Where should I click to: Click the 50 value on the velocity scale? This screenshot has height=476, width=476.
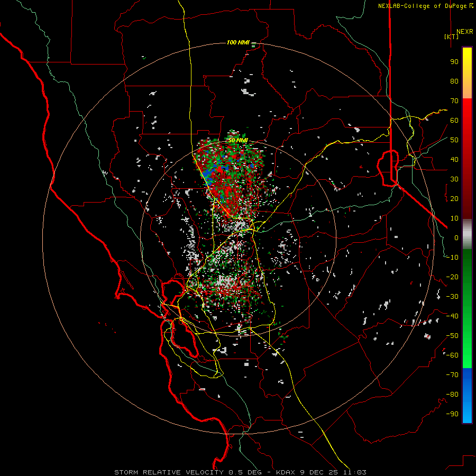click(x=454, y=140)
